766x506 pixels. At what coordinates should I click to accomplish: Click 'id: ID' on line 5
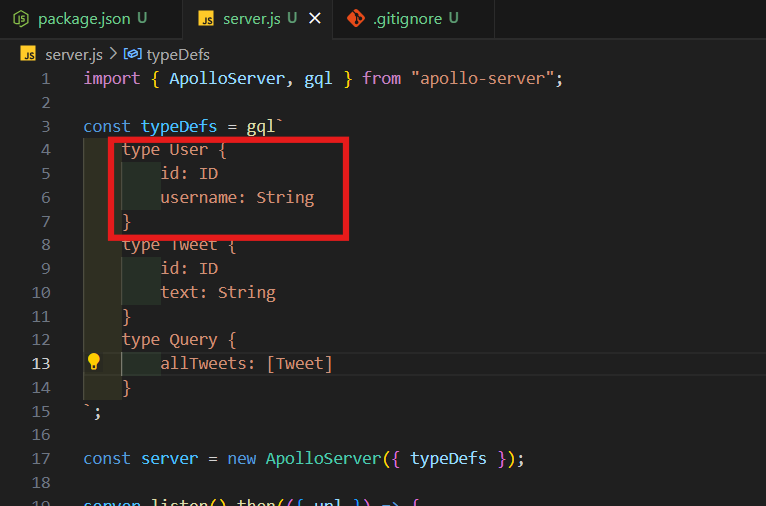[x=189, y=174]
